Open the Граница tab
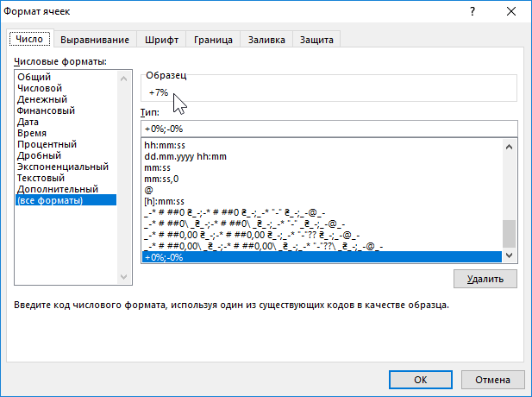This screenshot has height=397, width=532. tap(213, 40)
